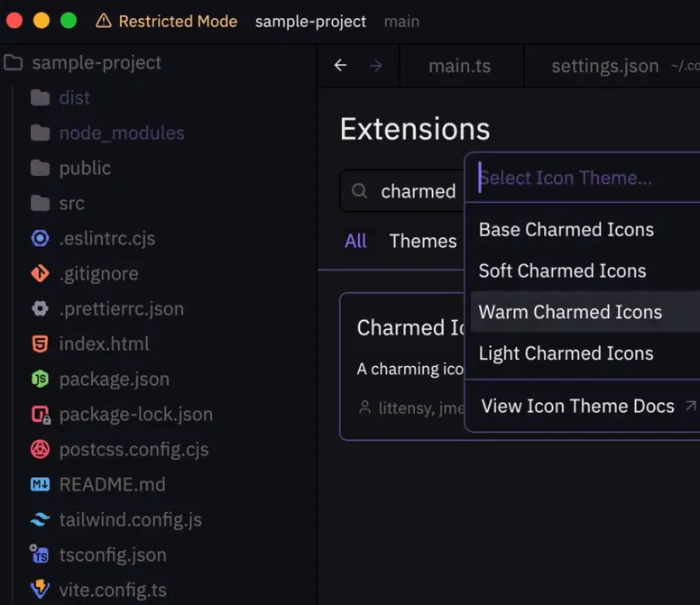
Task: Click the Restricted Mode warning icon
Action: [x=104, y=21]
